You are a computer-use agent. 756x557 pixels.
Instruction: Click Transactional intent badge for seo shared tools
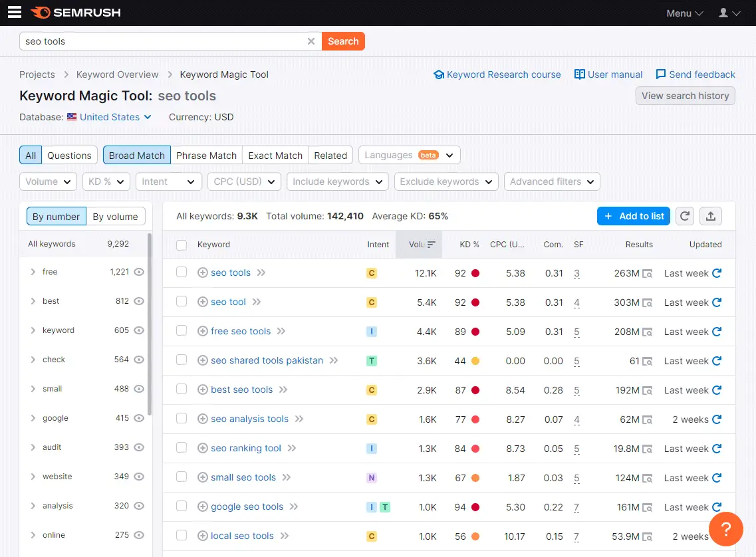(371, 361)
